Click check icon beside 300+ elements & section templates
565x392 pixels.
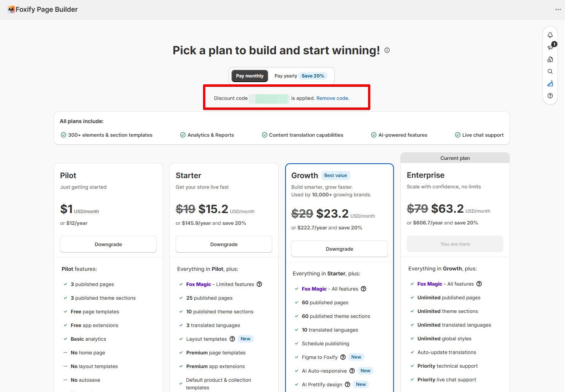click(63, 135)
